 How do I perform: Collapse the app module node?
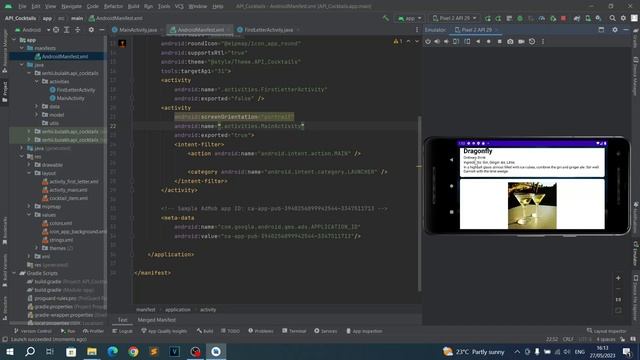pos(15,40)
